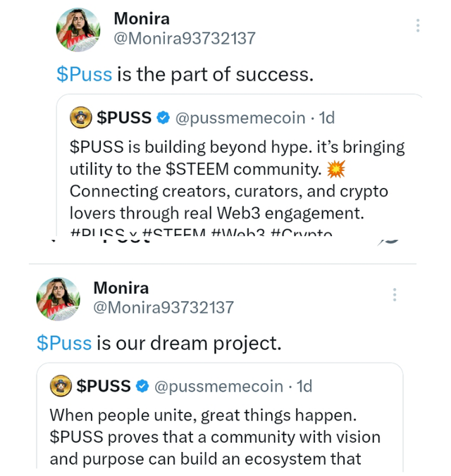The width and height of the screenshot is (451, 476).
Task: Click verified badge in "building beyond hype" quote
Action: (x=163, y=118)
